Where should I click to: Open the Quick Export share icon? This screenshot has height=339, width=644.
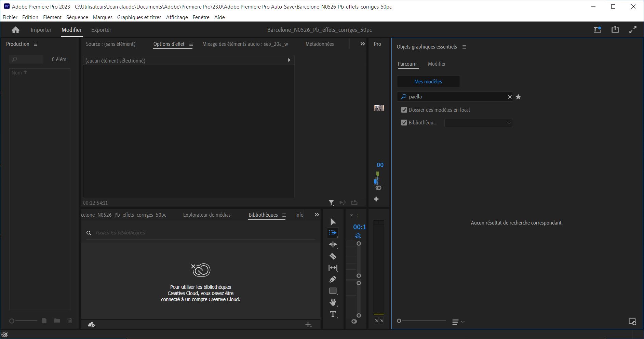(615, 30)
